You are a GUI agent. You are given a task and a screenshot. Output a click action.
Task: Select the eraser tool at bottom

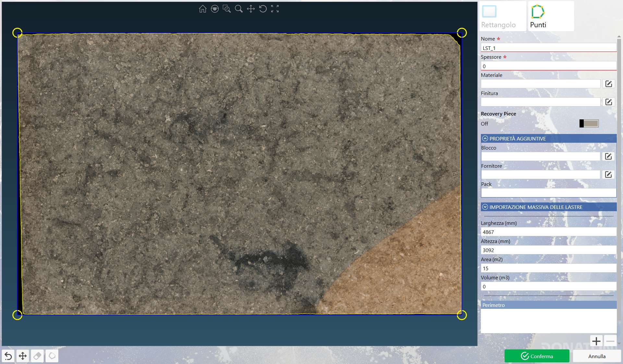(x=37, y=356)
